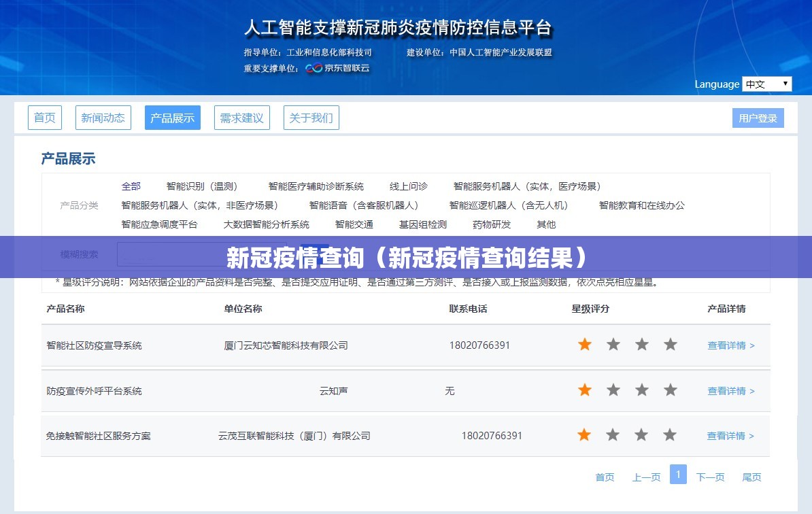Click the 单位名称 column header
The width and height of the screenshot is (812, 514).
pos(243,309)
